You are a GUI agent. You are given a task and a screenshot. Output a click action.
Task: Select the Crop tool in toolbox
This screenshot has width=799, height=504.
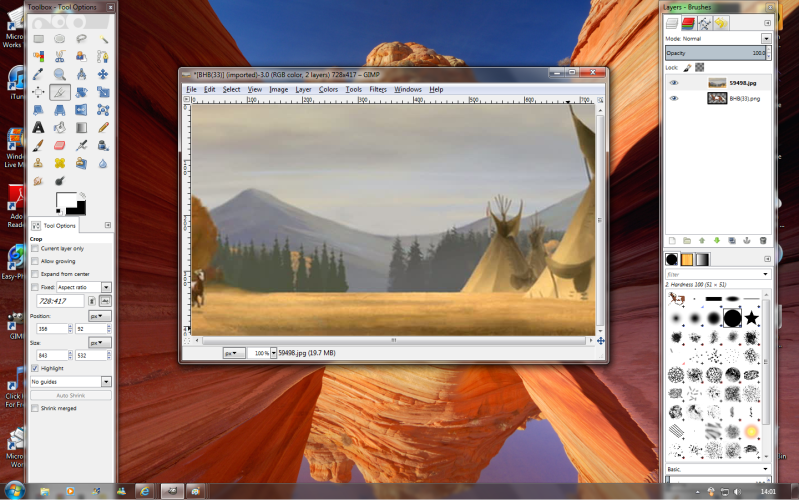point(60,92)
